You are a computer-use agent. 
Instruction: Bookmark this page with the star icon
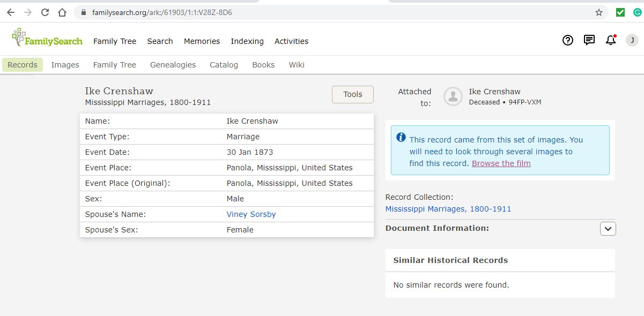(599, 12)
